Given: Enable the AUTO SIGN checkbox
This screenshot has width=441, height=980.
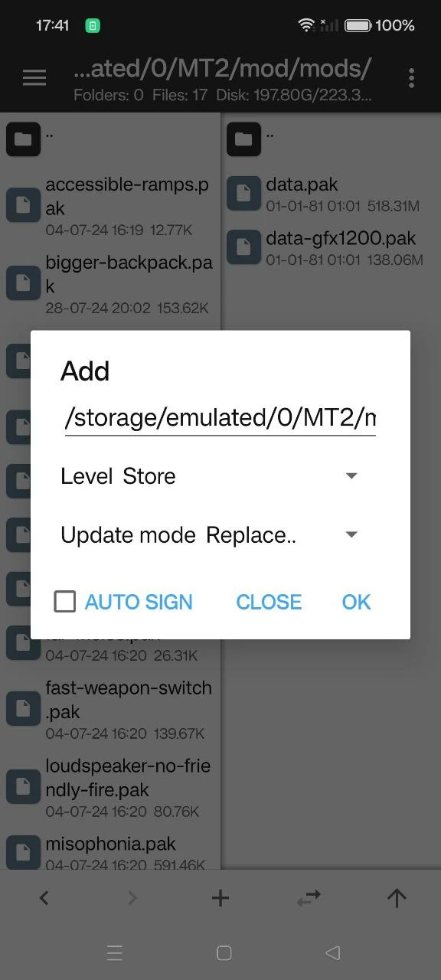Looking at the screenshot, I should (65, 602).
